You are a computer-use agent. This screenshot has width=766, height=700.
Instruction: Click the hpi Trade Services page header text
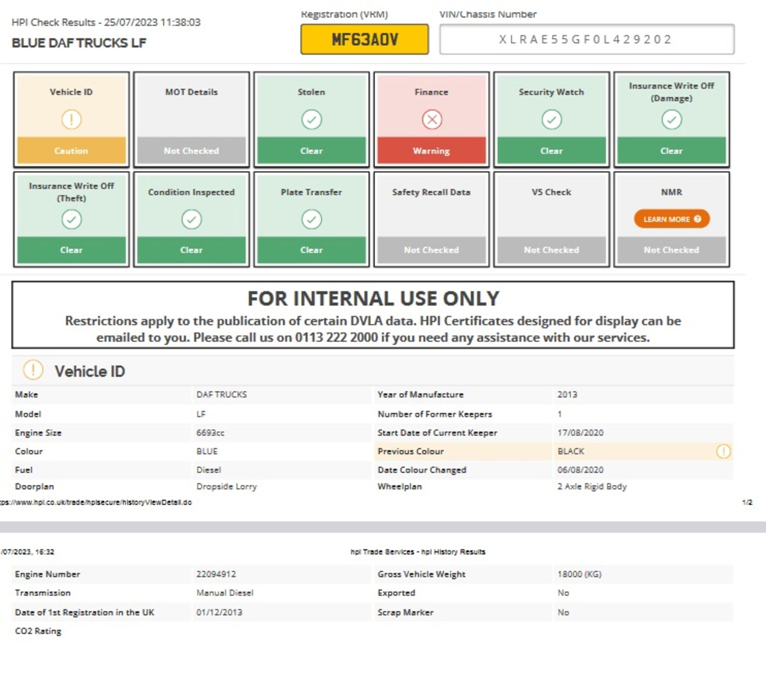[x=418, y=552]
